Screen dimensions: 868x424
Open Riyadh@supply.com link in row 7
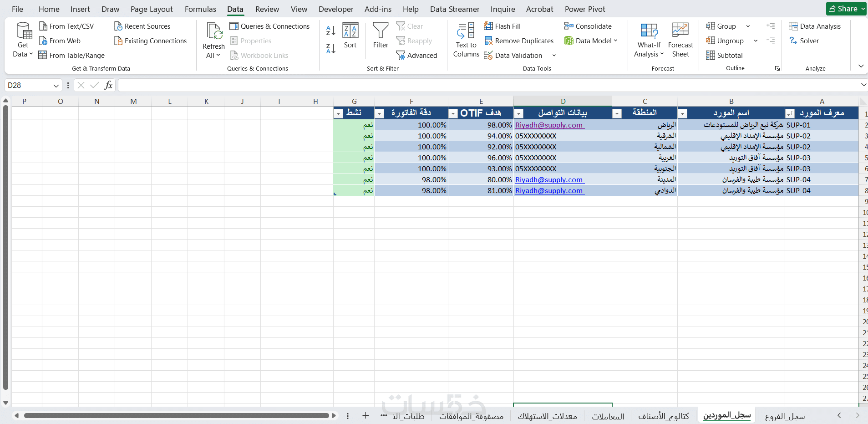click(x=549, y=180)
